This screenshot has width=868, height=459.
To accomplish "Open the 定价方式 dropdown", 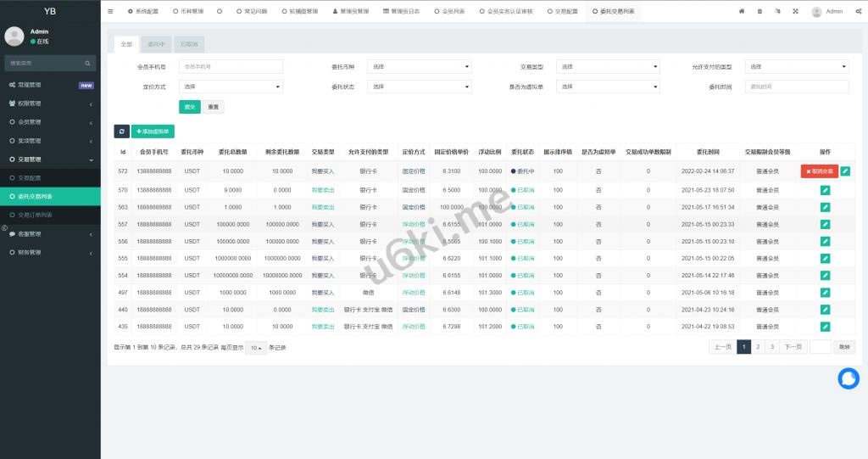I will point(230,87).
